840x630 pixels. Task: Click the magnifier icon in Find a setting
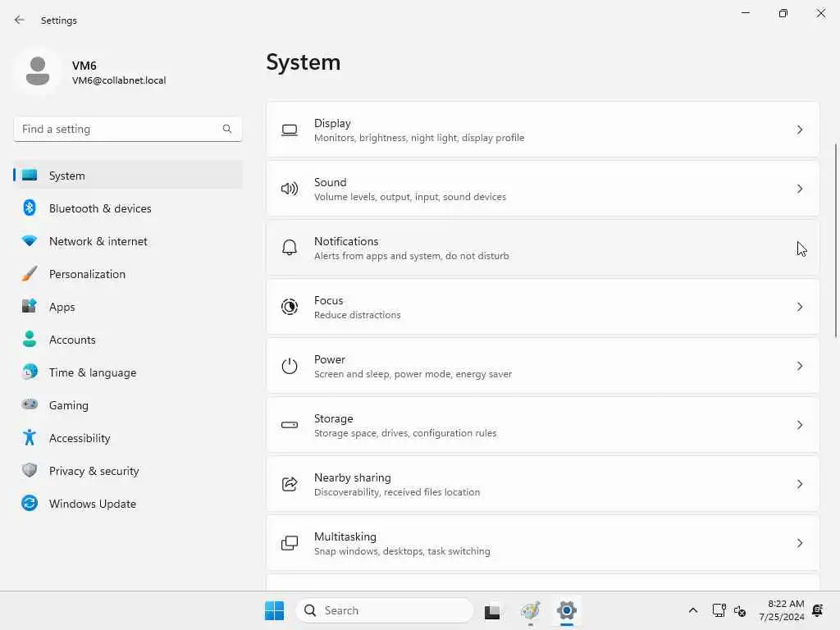[227, 129]
